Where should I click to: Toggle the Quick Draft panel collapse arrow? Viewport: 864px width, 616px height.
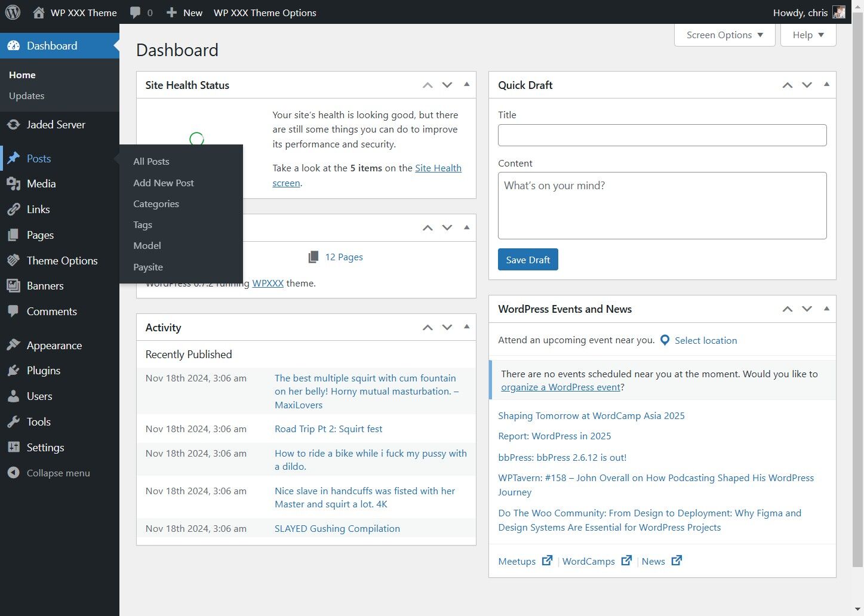(x=826, y=85)
